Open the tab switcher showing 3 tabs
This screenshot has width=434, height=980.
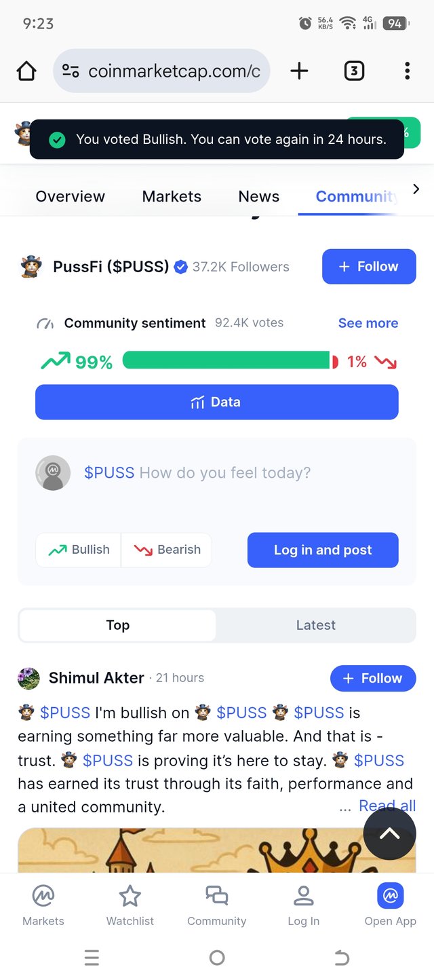tap(354, 71)
